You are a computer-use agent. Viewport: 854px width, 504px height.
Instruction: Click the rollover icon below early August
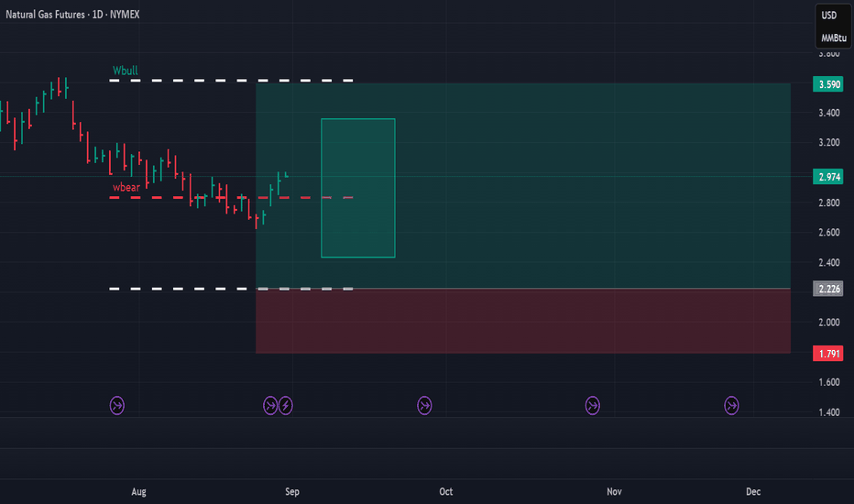117,405
